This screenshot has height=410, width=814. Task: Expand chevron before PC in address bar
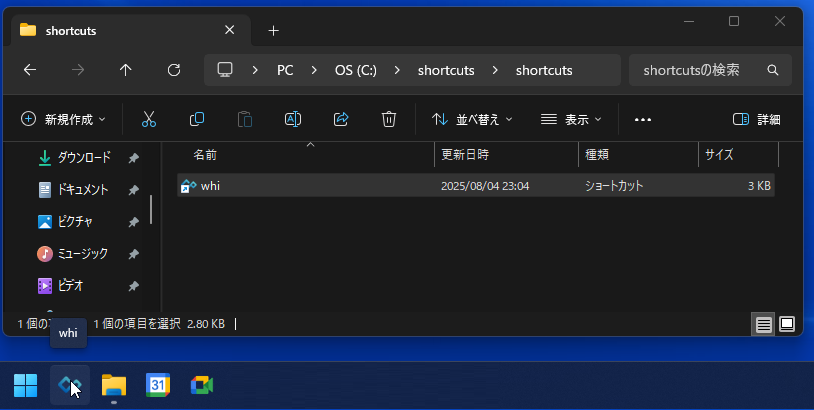tap(255, 70)
